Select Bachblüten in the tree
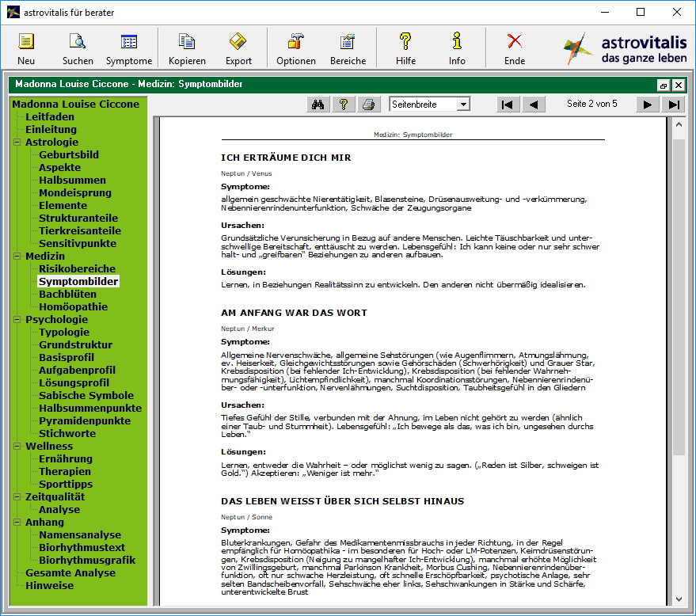This screenshot has width=696, height=616. click(x=67, y=295)
